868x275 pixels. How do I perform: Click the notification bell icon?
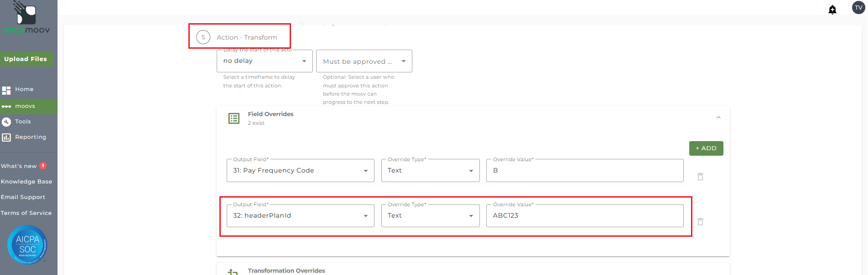tap(832, 10)
